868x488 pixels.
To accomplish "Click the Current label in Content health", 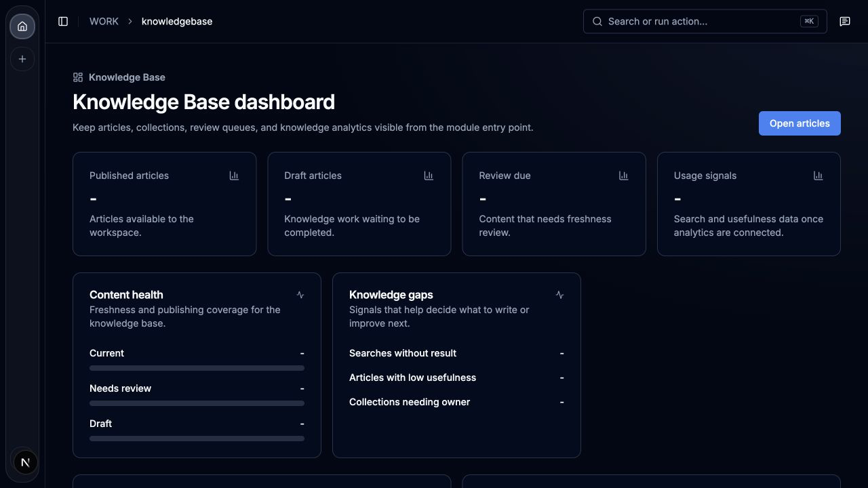I will tap(106, 353).
